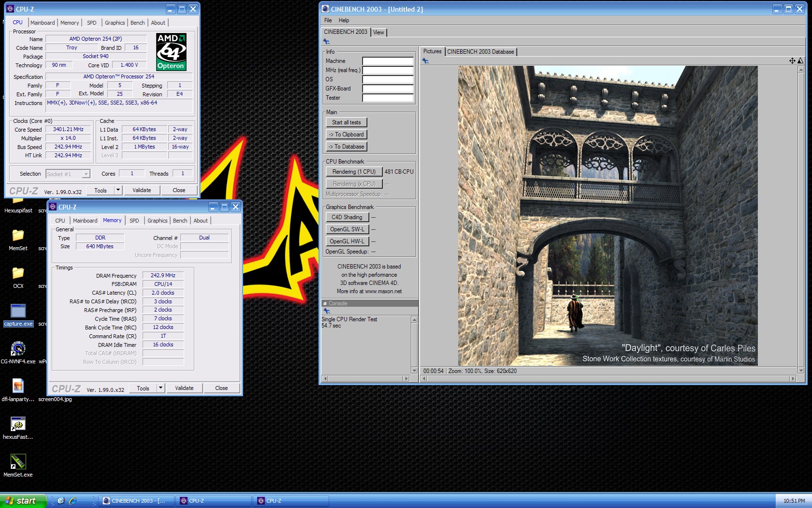This screenshot has height=508, width=812.
Task: Click the 3401.21 MHz Core Speed value
Action: pyautogui.click(x=68, y=129)
